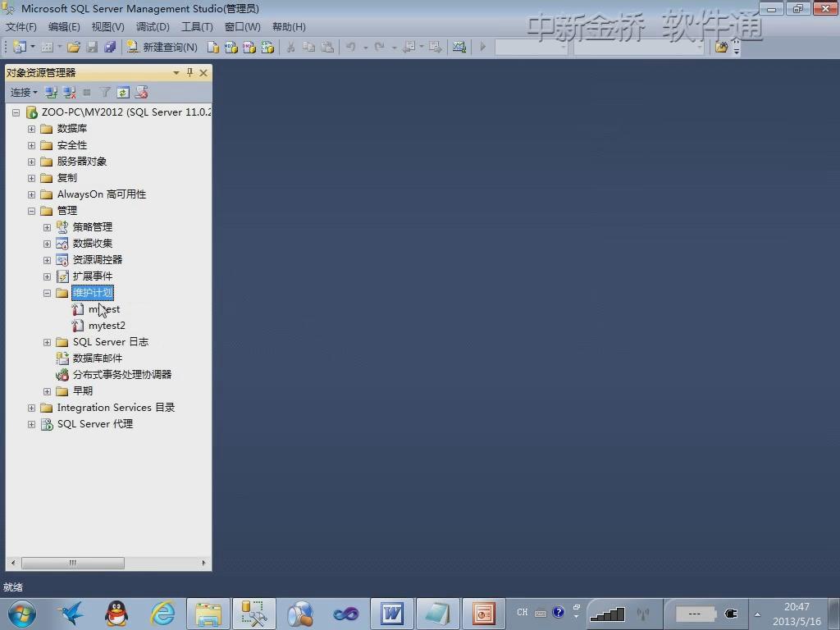Launch Internet Explorer from the taskbar

pyautogui.click(x=162, y=614)
